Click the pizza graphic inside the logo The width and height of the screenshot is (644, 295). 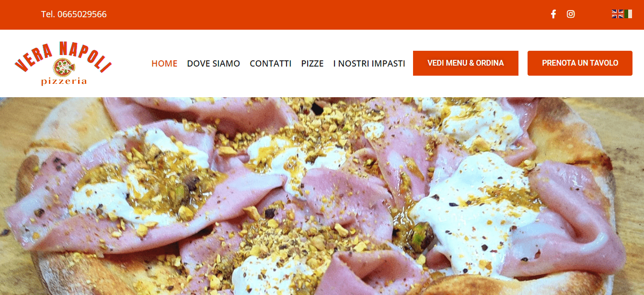tap(64, 68)
